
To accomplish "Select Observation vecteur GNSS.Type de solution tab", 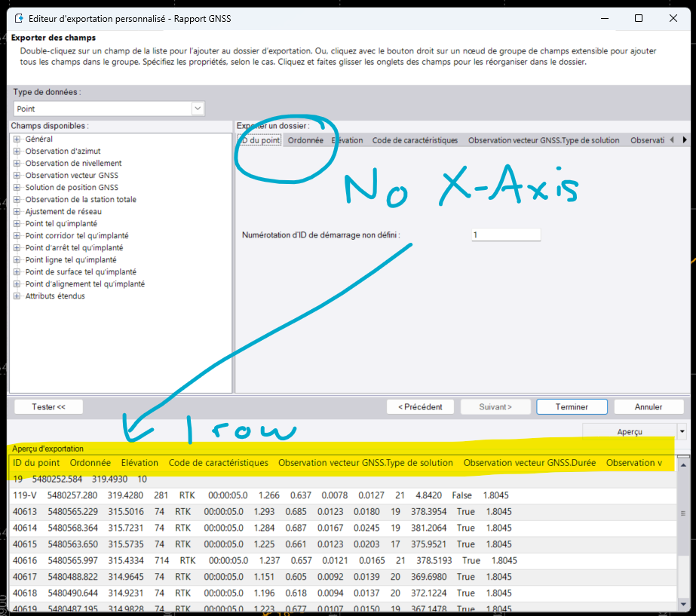I will point(544,140).
